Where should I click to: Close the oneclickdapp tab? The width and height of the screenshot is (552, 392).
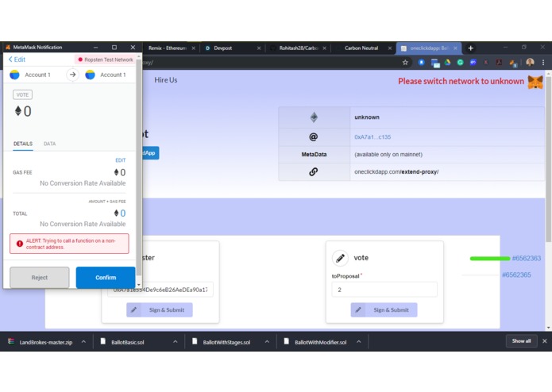(x=455, y=48)
